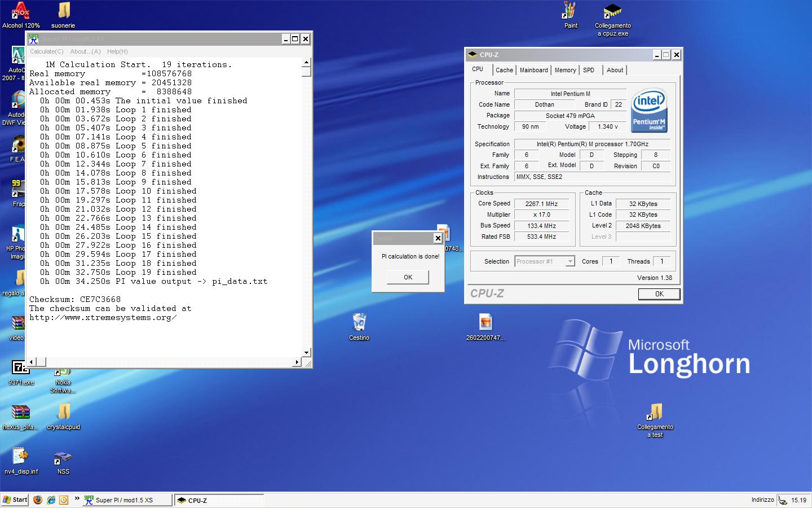Click Super PI vertical scrollbar up arrow
This screenshot has height=508, width=812.
pyautogui.click(x=307, y=63)
